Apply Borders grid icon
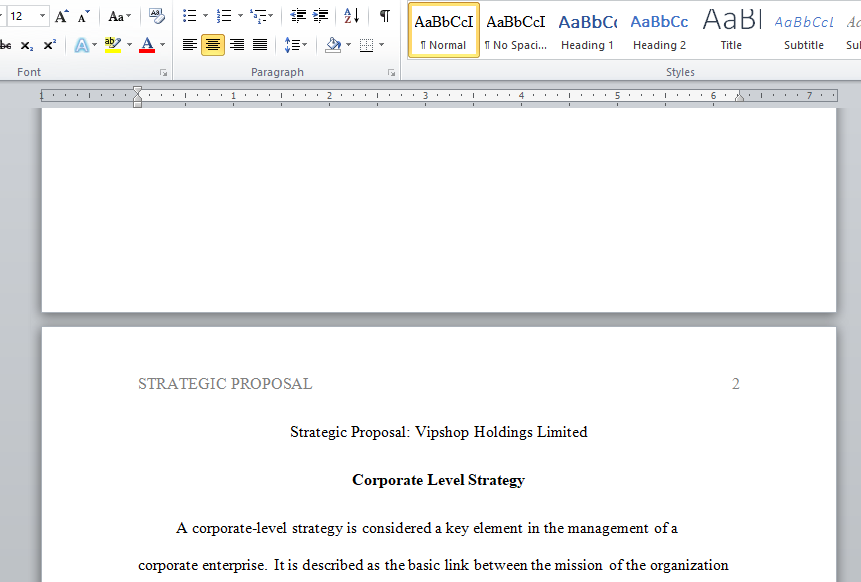Viewport: 861px width, 582px height. point(366,44)
